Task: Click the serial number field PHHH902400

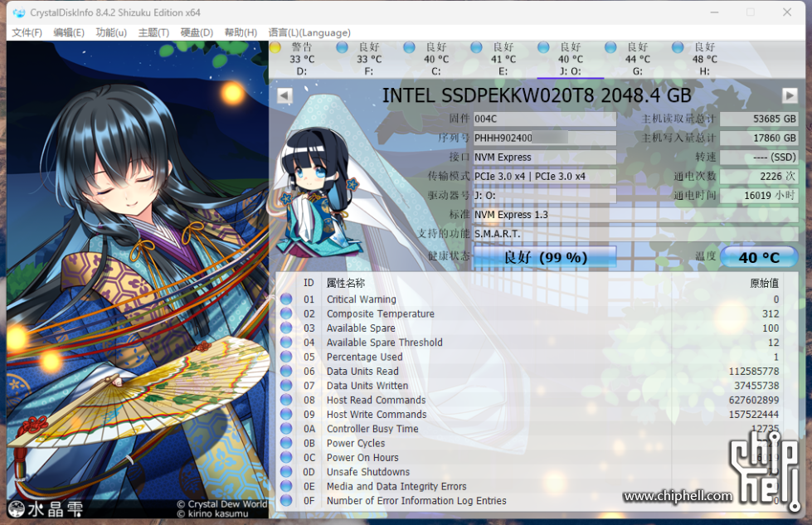Action: (x=545, y=138)
